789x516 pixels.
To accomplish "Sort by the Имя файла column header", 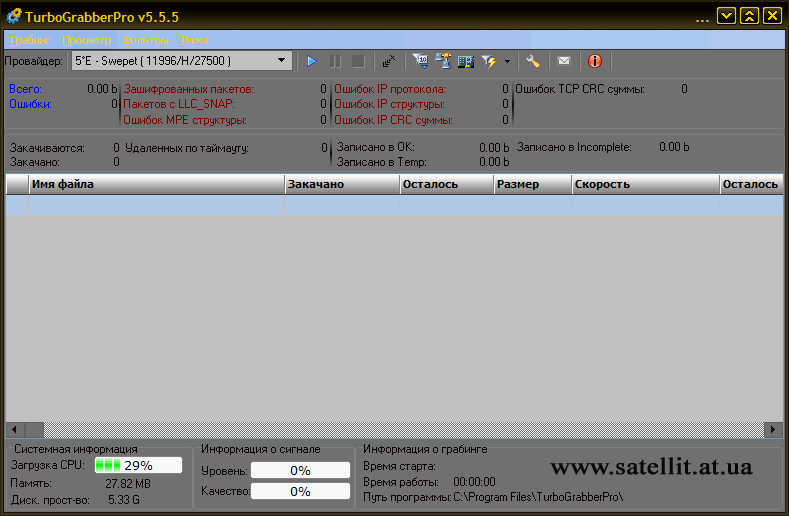I will 156,184.
